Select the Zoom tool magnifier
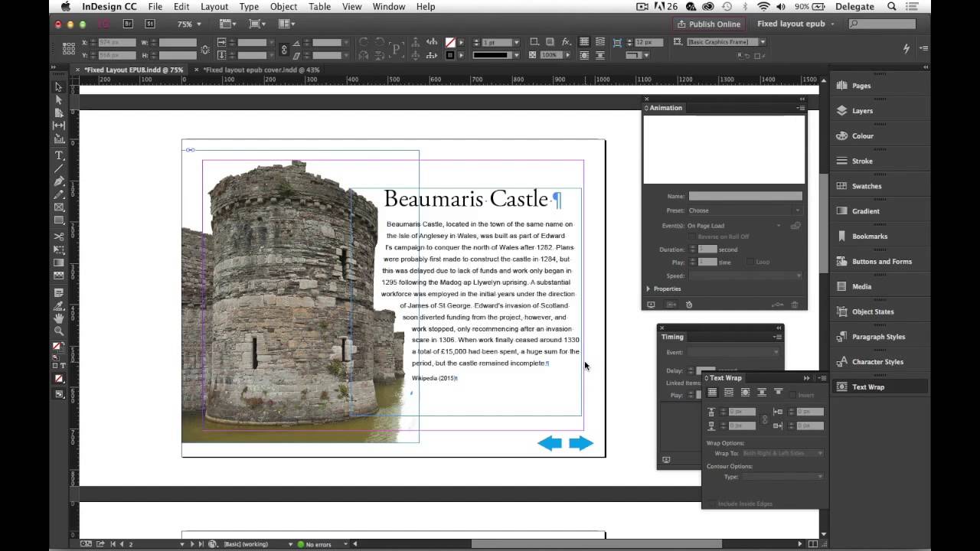Image resolution: width=980 pixels, height=551 pixels. pos(59,331)
